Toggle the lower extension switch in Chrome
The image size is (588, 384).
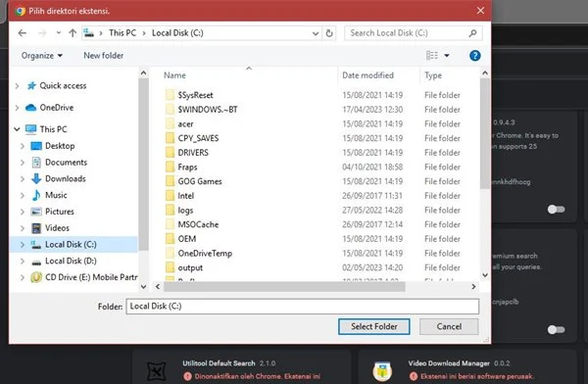[x=556, y=329]
